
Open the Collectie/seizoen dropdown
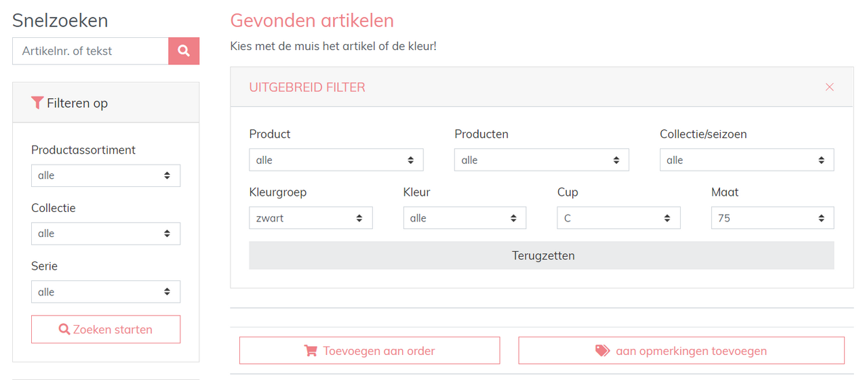[747, 160]
